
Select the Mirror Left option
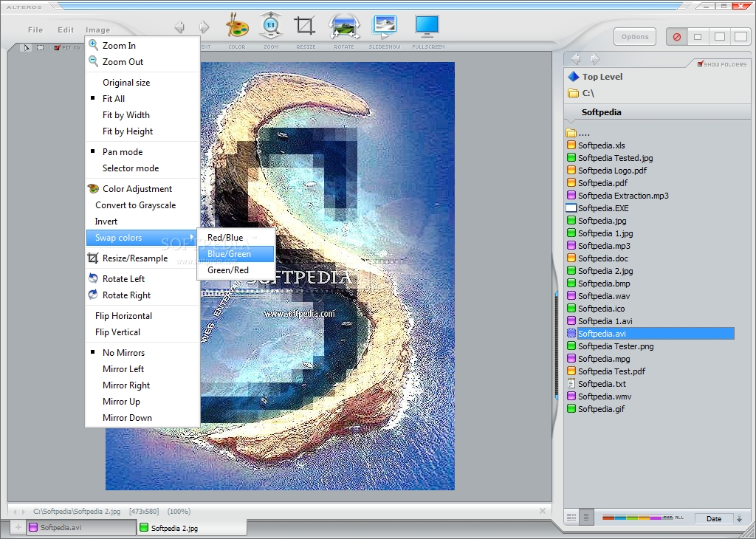142,369
